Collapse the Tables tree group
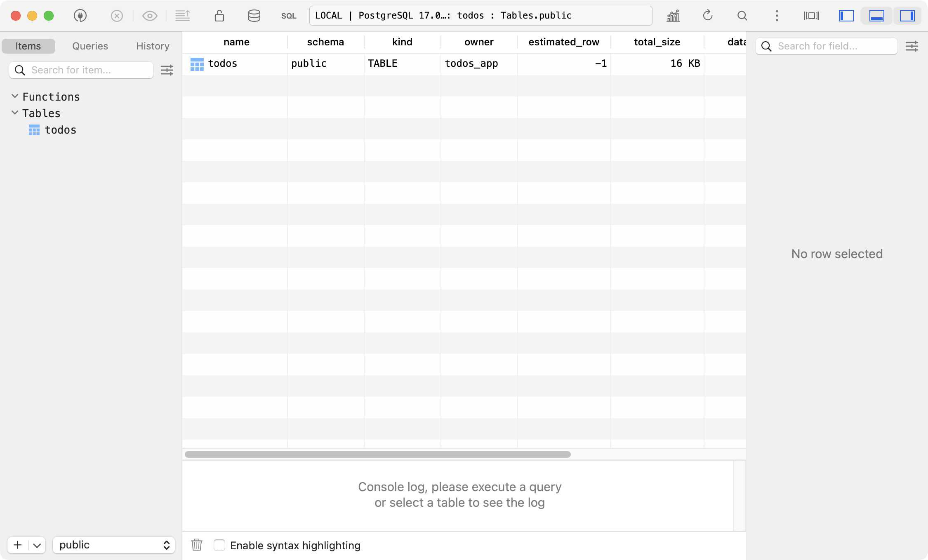Screen dimensions: 928x560 point(15,113)
